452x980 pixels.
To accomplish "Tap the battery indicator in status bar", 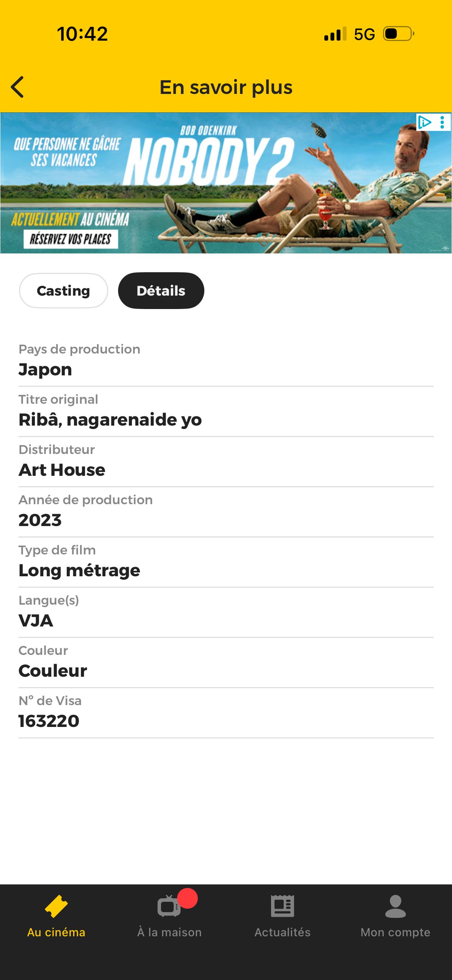I will pyautogui.click(x=399, y=34).
